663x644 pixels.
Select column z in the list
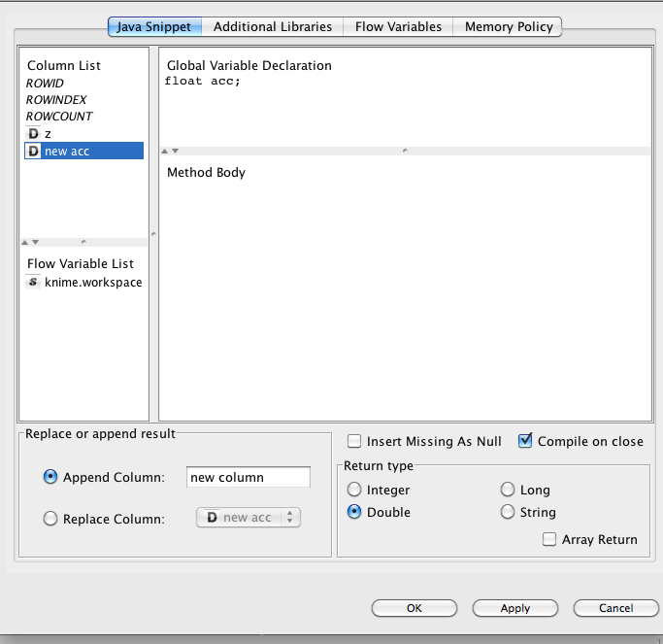click(84, 134)
